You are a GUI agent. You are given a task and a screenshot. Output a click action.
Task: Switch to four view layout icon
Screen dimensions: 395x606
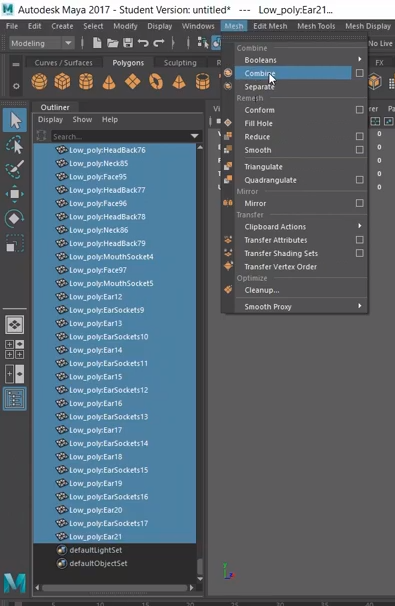[x=15, y=349]
